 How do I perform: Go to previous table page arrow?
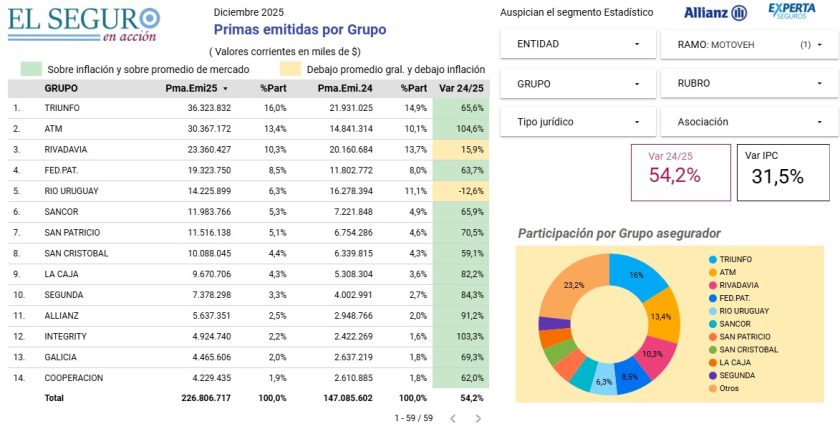tap(453, 418)
